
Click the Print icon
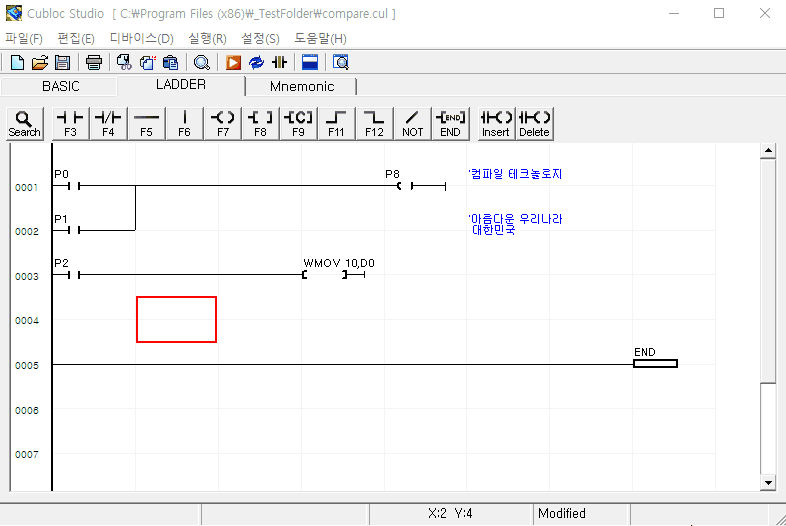pos(93,62)
